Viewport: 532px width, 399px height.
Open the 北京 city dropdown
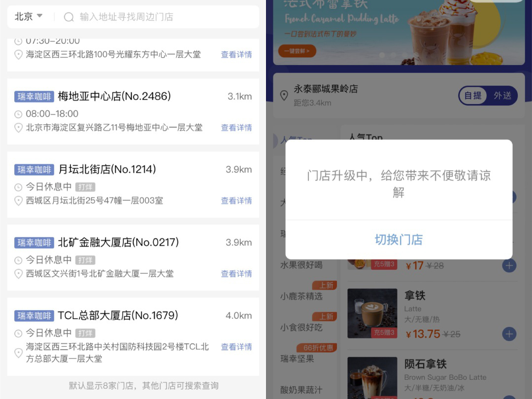pyautogui.click(x=29, y=16)
